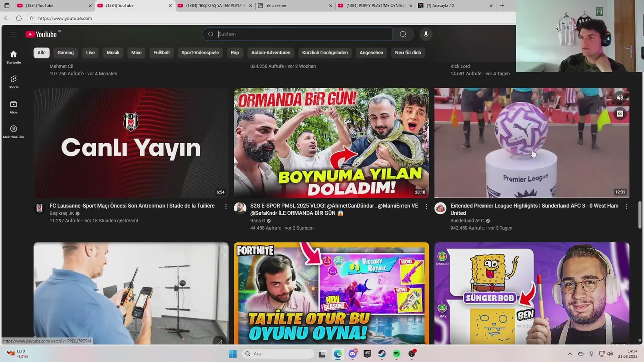Viewport: 644px width, 362px height.
Task: Select the Rap filter chip
Action: [x=235, y=53]
